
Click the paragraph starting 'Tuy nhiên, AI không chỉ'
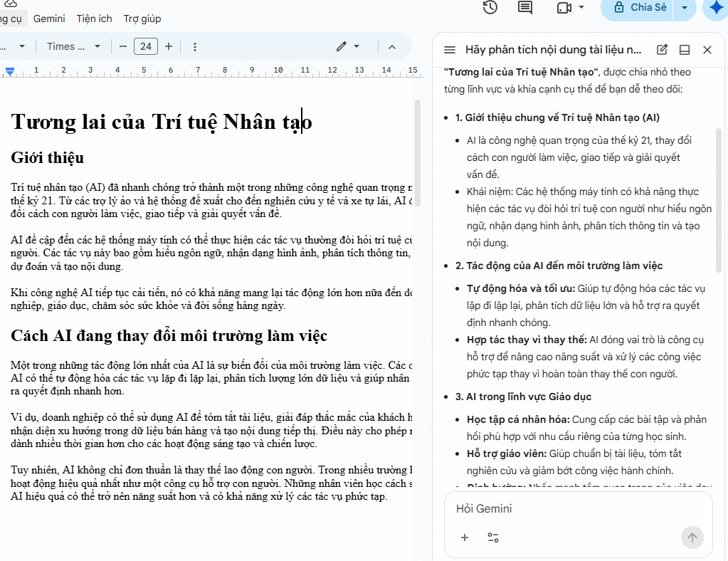click(211, 483)
